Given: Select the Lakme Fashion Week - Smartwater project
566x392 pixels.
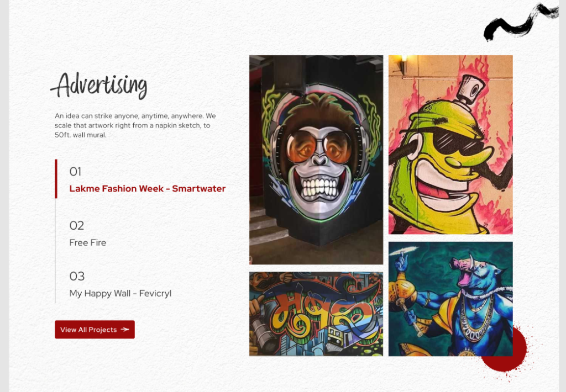Looking at the screenshot, I should pyautogui.click(x=147, y=189).
